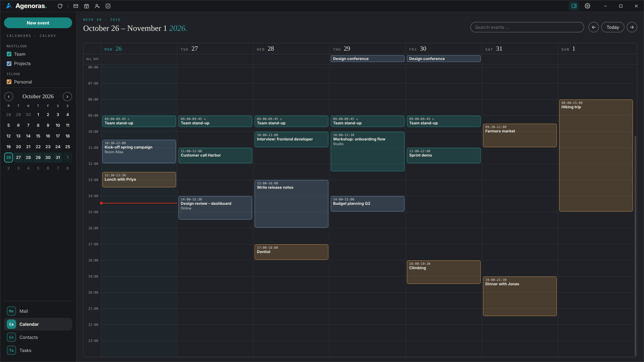Toggle the Team calendar checkbox
Viewport: 644px width, 362px height.
tap(9, 54)
